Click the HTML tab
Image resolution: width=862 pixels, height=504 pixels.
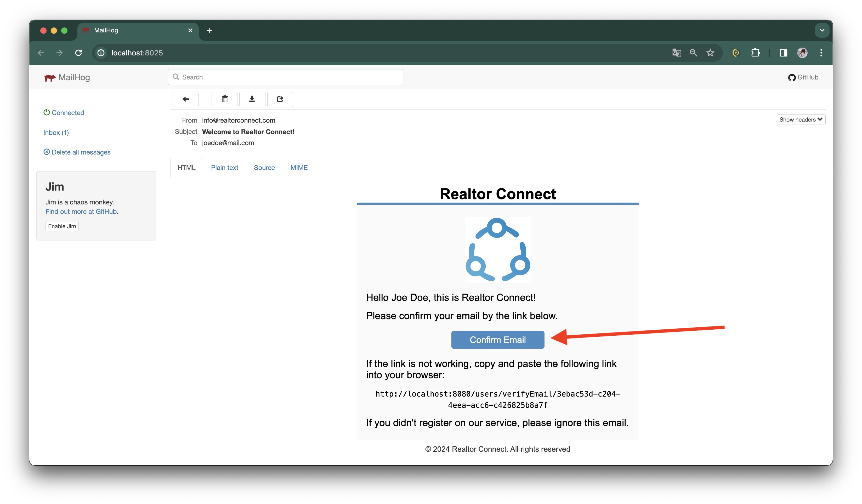186,167
